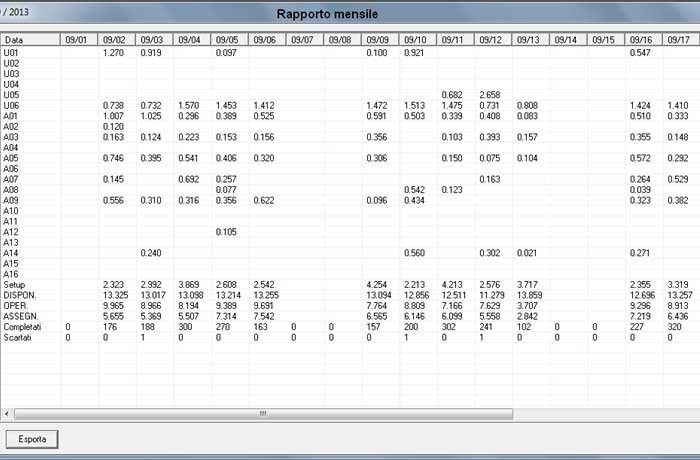Click the horizontal scrollbar thumb
The height and width of the screenshot is (460, 700).
(x=263, y=414)
